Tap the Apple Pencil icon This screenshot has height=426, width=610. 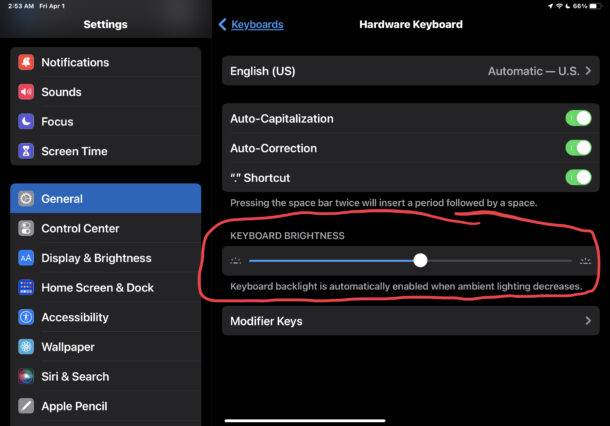26,407
